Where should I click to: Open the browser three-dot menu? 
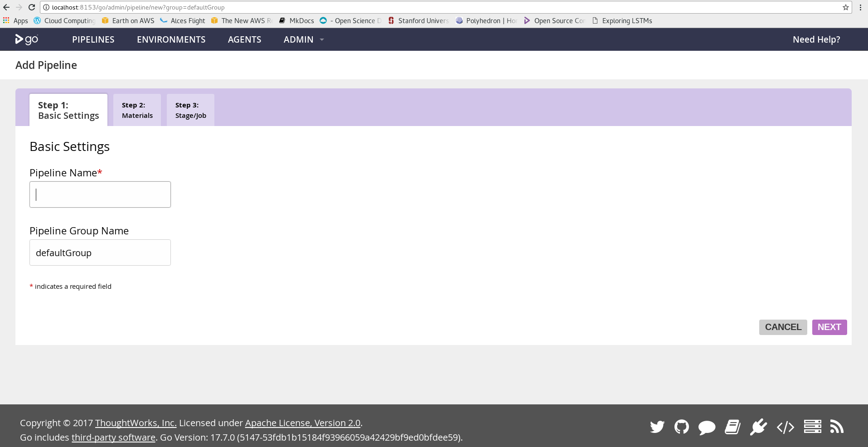(860, 7)
